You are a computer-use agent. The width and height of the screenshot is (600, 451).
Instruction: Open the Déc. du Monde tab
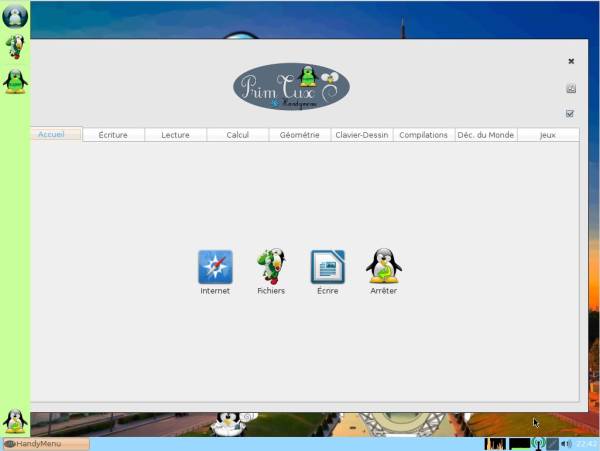(x=486, y=135)
